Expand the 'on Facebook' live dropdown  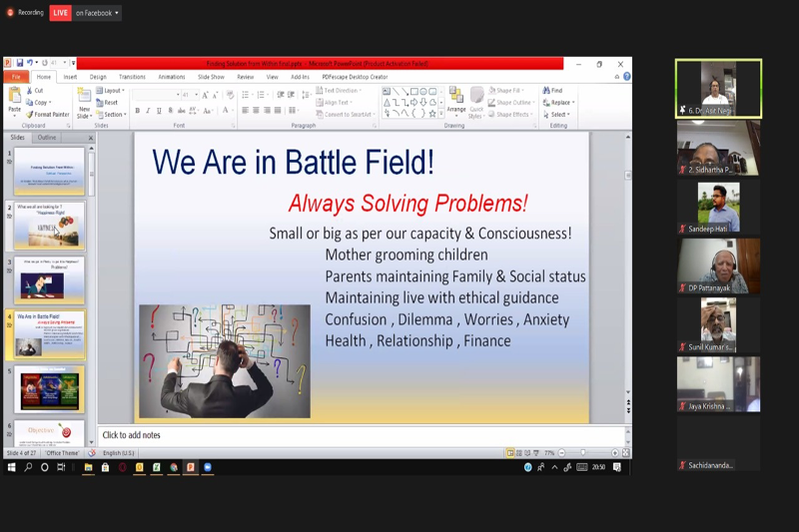coord(97,13)
